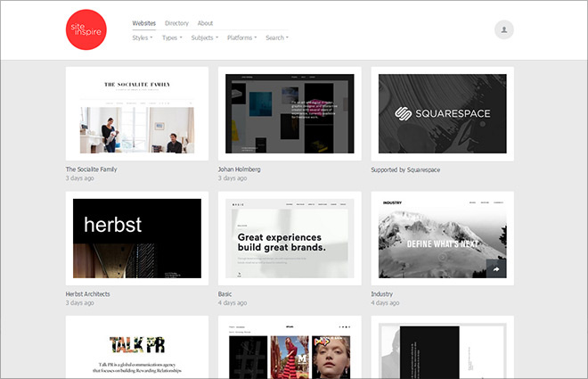Click 'The Socialite Family' title link
This screenshot has width=588, height=379.
pos(91,169)
